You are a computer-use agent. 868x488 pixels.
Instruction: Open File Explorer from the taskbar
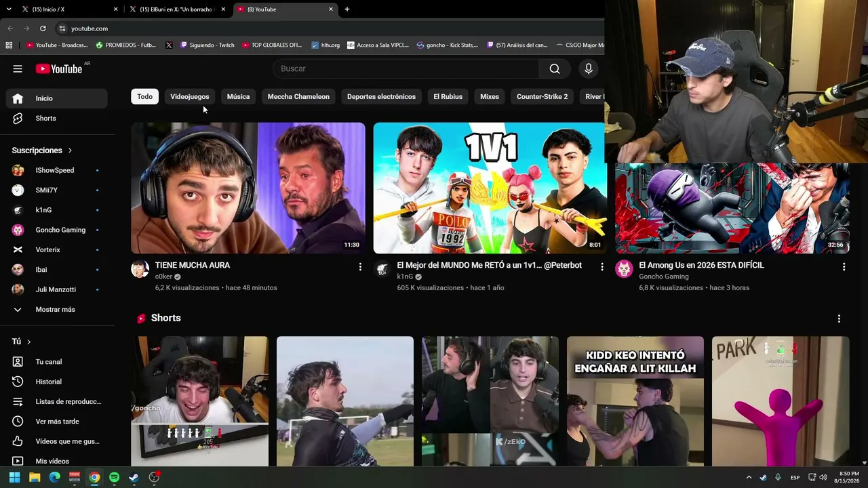(x=35, y=477)
